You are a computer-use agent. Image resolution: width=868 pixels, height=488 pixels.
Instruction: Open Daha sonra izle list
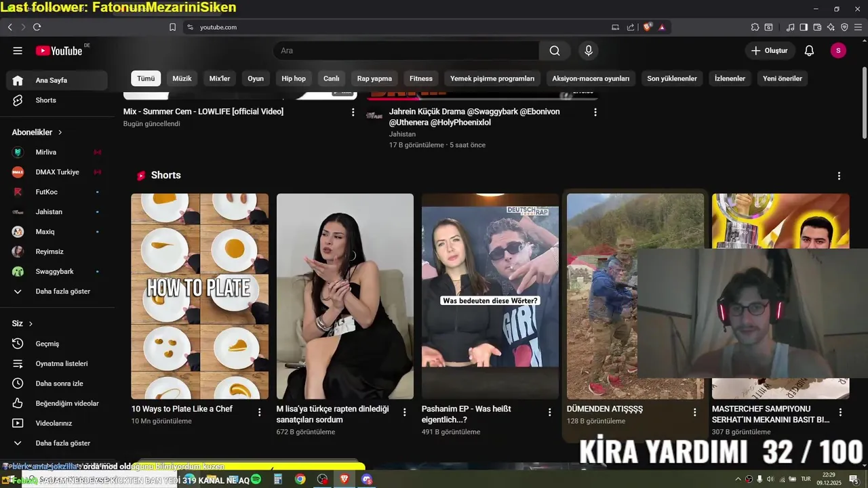coord(57,384)
